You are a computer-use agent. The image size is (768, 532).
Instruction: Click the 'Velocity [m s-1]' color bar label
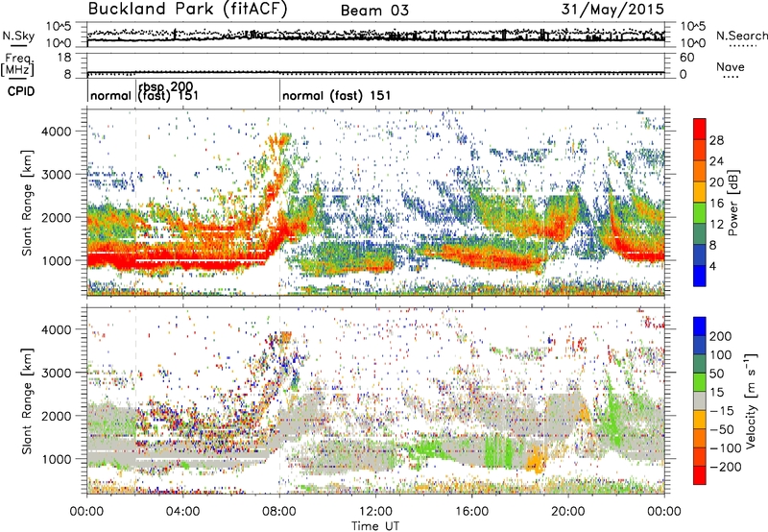750,400
